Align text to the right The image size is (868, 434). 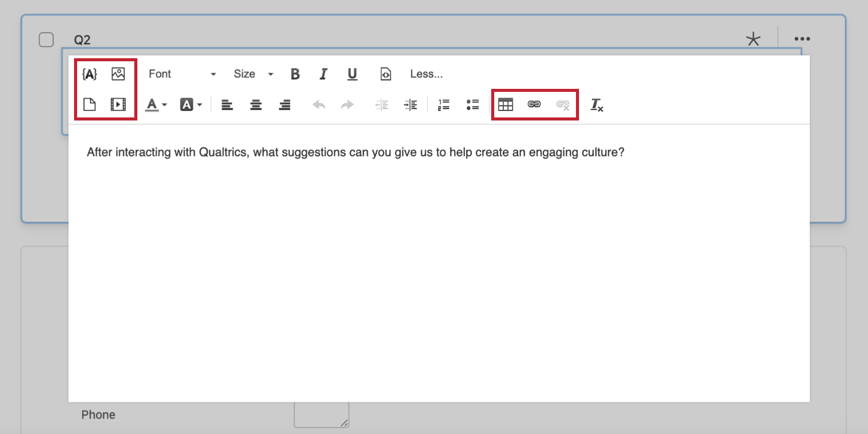pos(284,105)
